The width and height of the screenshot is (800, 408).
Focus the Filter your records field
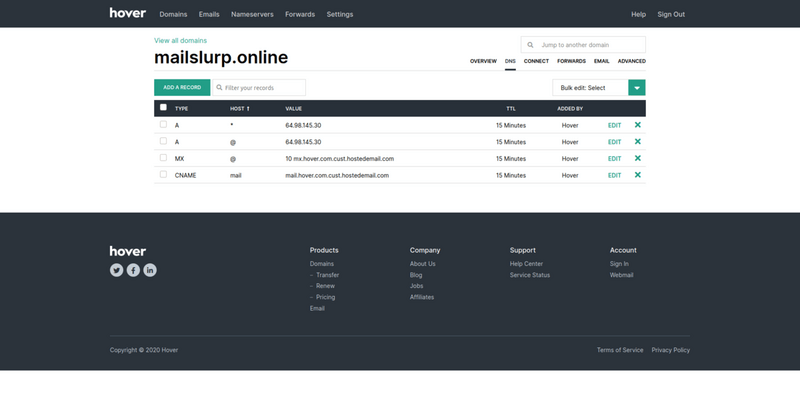259,88
